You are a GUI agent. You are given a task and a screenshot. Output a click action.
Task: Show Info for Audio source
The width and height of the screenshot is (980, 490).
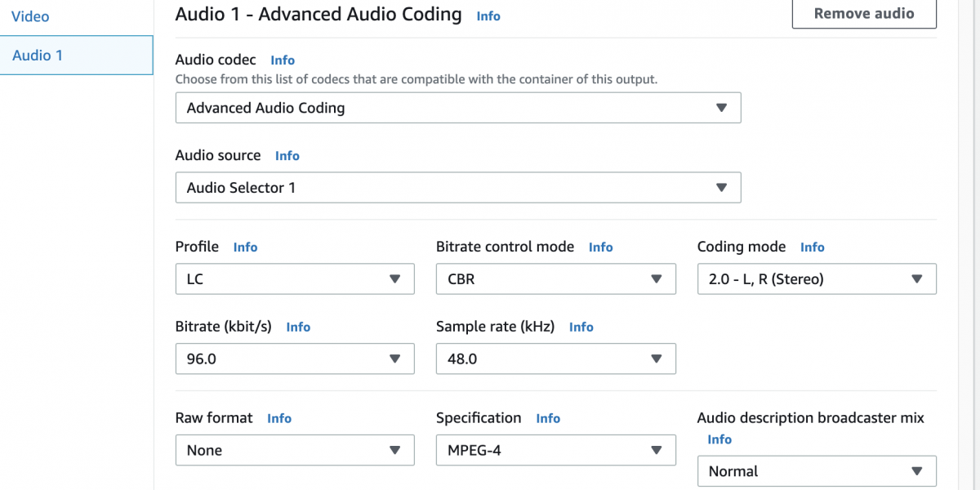pos(287,156)
